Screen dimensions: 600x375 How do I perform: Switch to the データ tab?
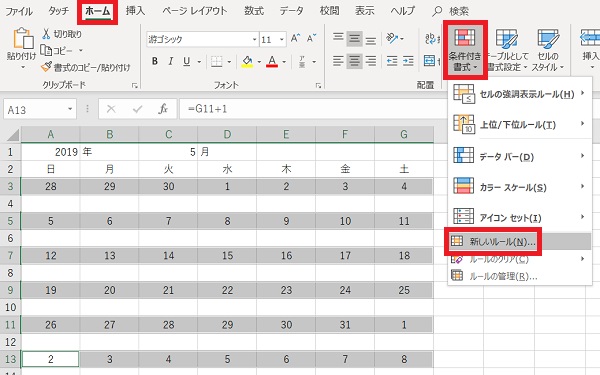point(291,11)
